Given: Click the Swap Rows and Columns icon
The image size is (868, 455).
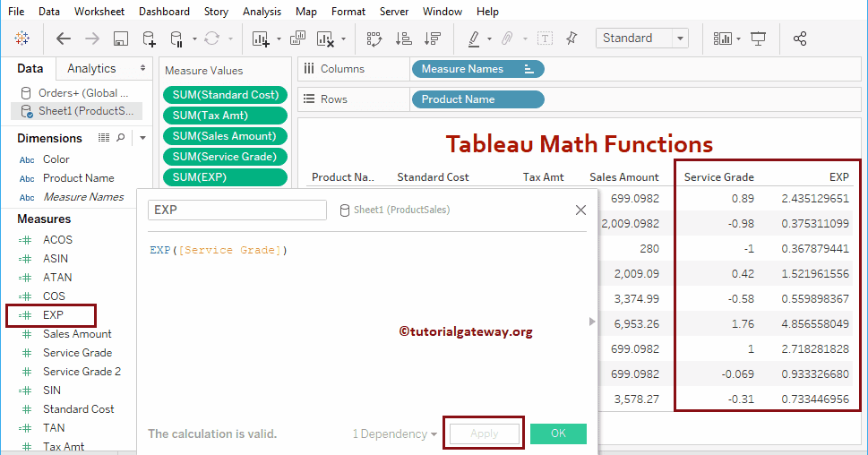Looking at the screenshot, I should [x=374, y=39].
